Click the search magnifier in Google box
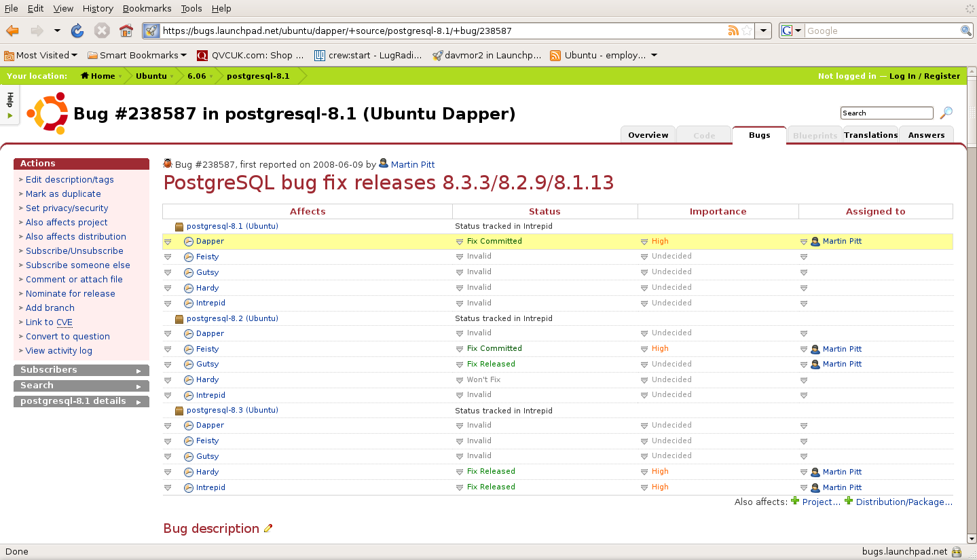977x560 pixels. pyautogui.click(x=966, y=31)
